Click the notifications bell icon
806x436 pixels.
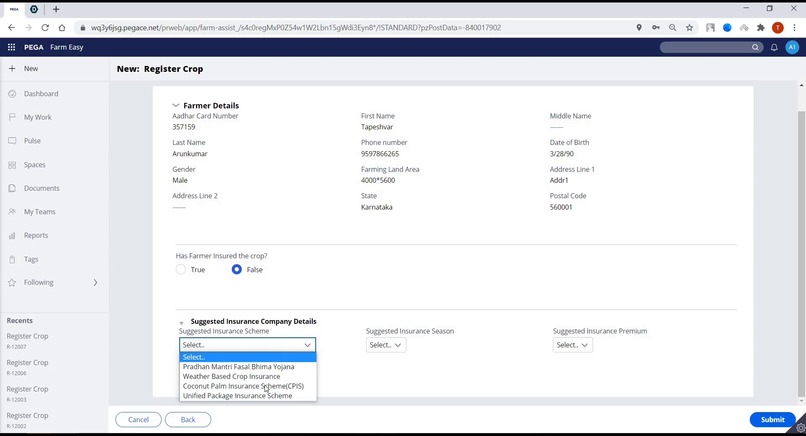tap(774, 47)
